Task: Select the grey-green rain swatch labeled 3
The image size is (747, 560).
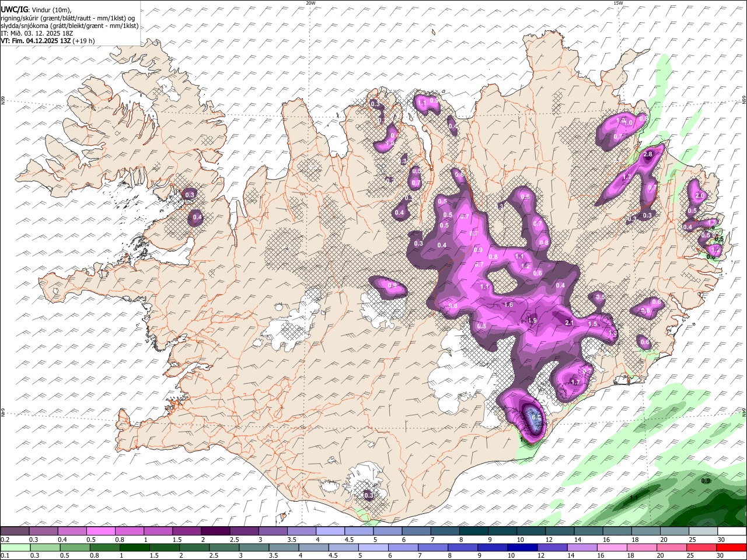Action: (255, 548)
